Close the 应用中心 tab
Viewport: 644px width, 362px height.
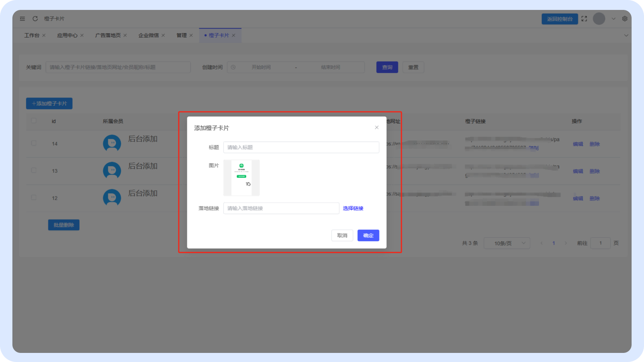tap(82, 36)
